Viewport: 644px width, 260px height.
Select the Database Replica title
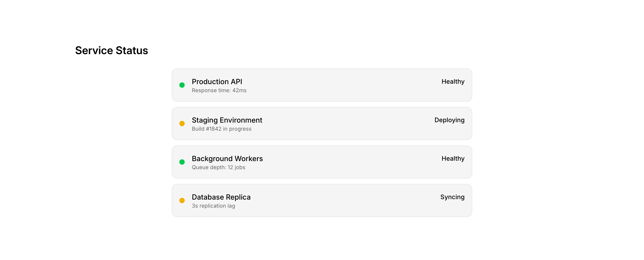click(x=221, y=197)
